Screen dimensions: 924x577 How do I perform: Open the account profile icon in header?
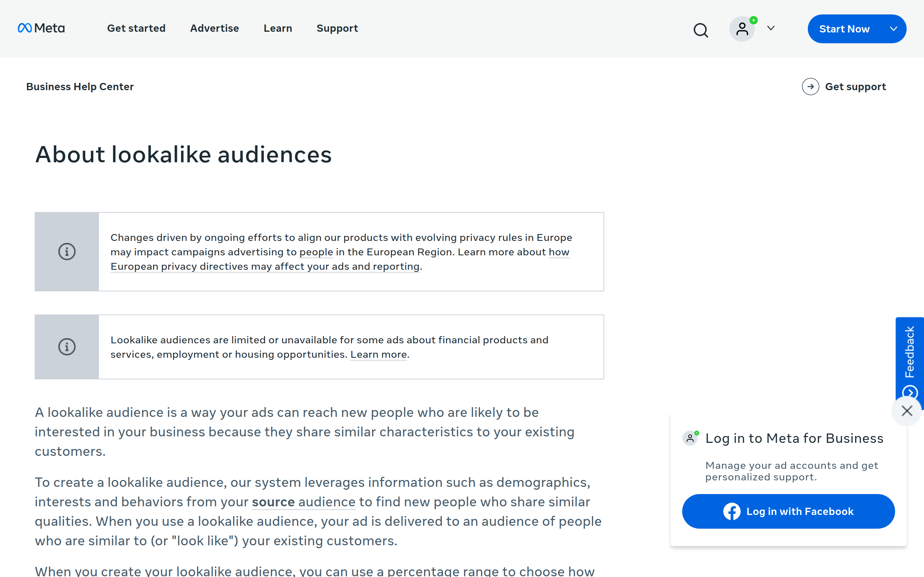point(742,28)
